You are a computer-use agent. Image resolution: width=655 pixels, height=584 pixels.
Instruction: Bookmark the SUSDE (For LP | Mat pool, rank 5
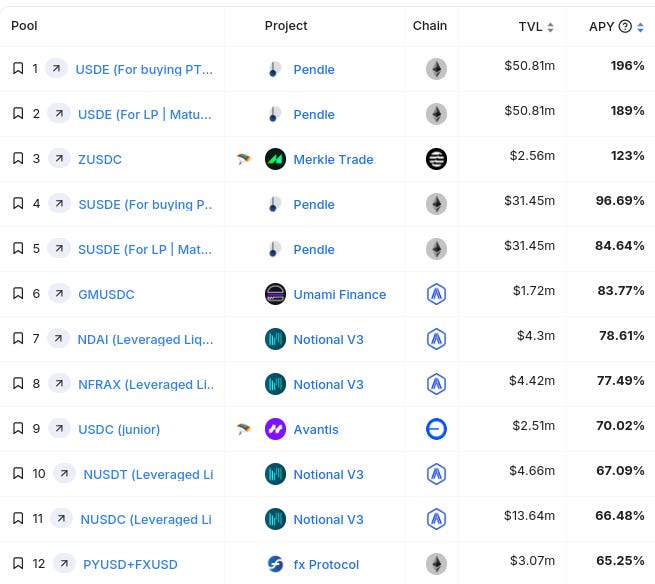[18, 249]
